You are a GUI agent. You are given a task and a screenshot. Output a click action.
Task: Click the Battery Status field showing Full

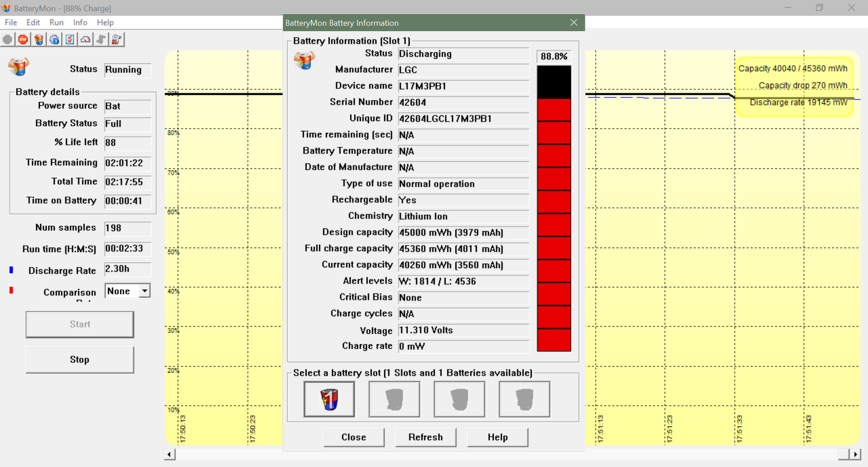[128, 124]
